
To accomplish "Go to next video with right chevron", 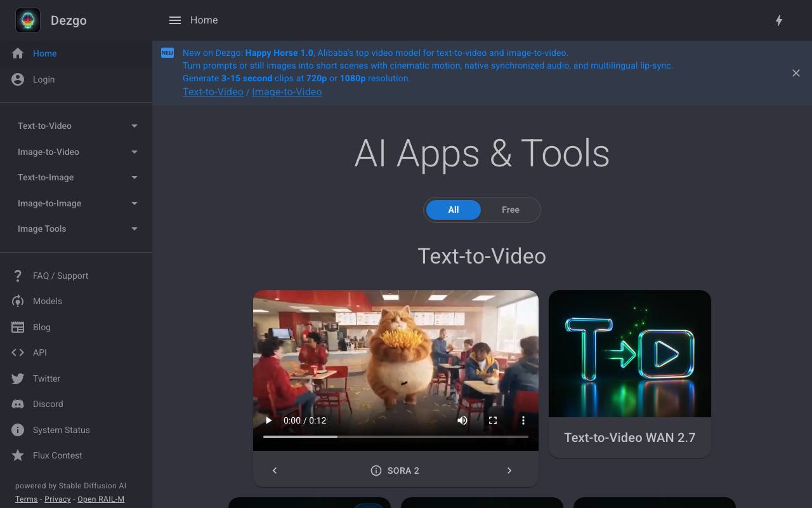I will point(509,471).
